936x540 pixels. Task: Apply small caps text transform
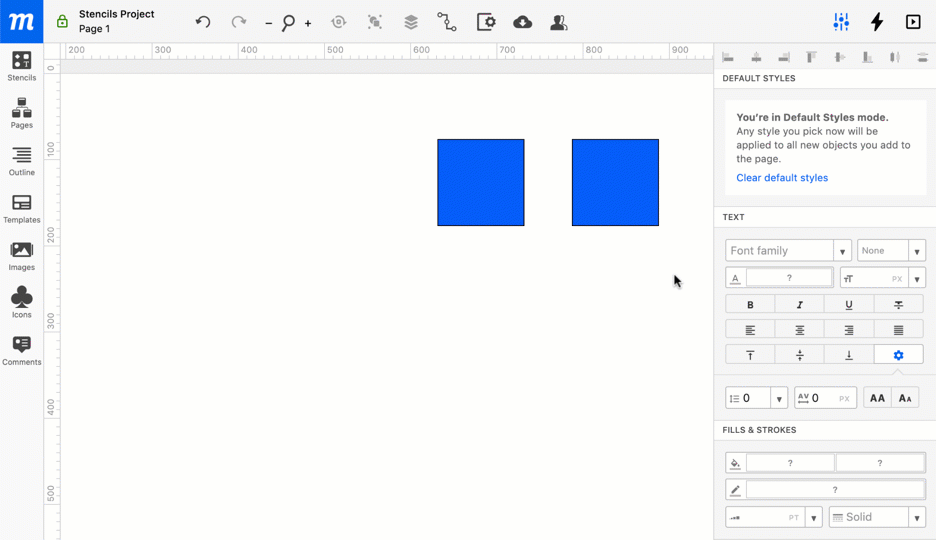click(905, 398)
